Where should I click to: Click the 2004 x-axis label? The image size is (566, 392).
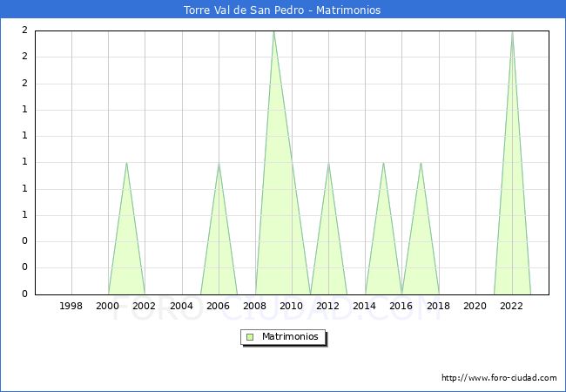[x=182, y=306]
